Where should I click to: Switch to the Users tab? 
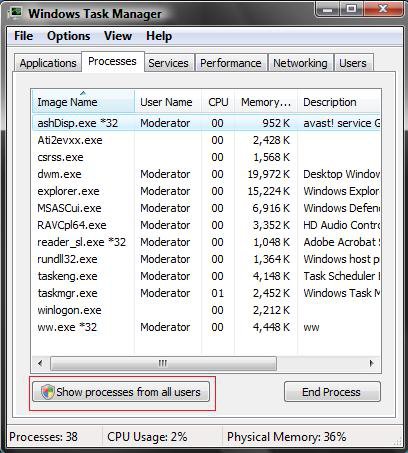point(353,63)
